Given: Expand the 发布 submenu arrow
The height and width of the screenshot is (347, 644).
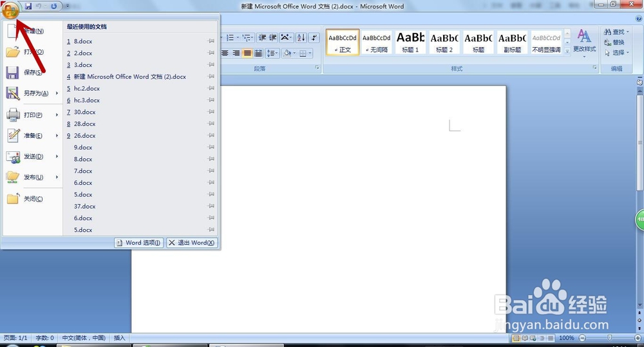Looking at the screenshot, I should [57, 177].
